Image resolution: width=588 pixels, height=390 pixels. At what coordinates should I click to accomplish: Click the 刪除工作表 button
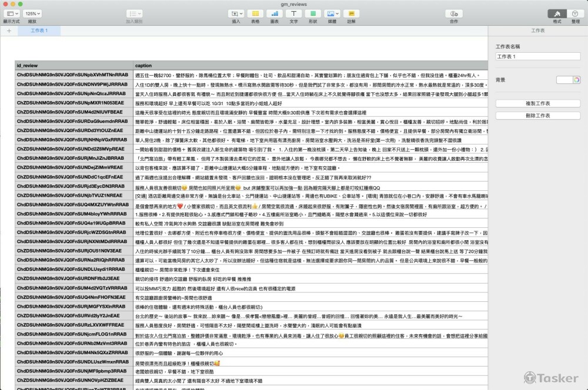(538, 116)
